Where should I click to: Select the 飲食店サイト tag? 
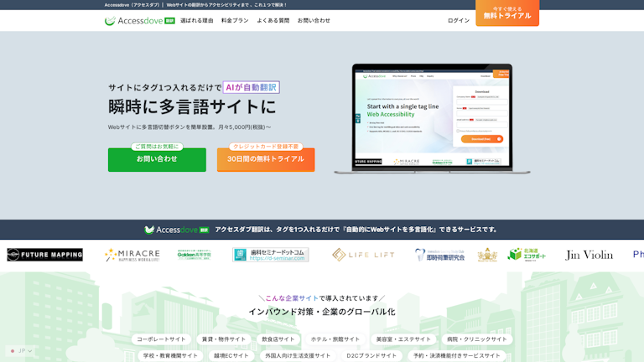point(278,339)
